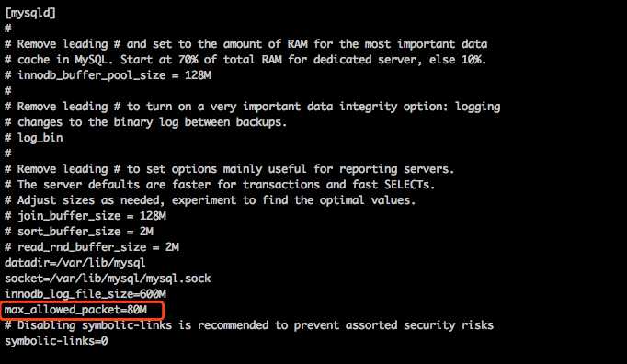Click the read_rnd_buffer_size = 2M comment
Screen dimensions: 627x364
coord(92,247)
